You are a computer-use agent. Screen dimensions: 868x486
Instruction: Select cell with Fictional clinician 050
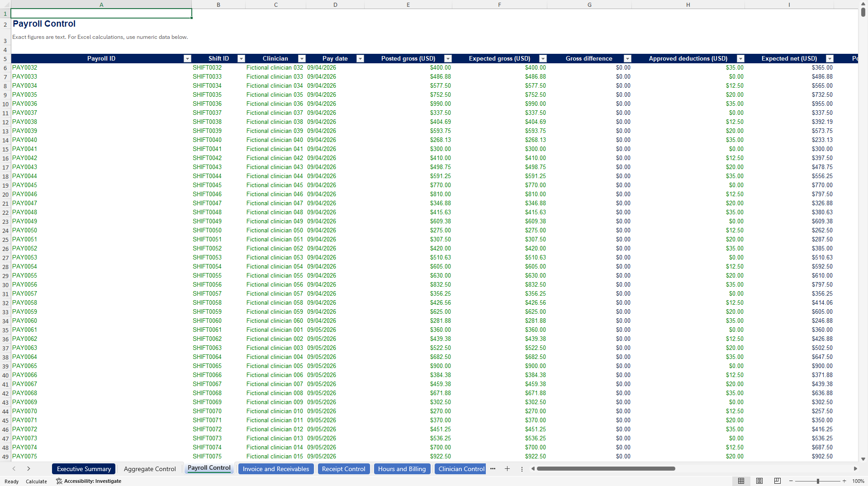tap(275, 231)
